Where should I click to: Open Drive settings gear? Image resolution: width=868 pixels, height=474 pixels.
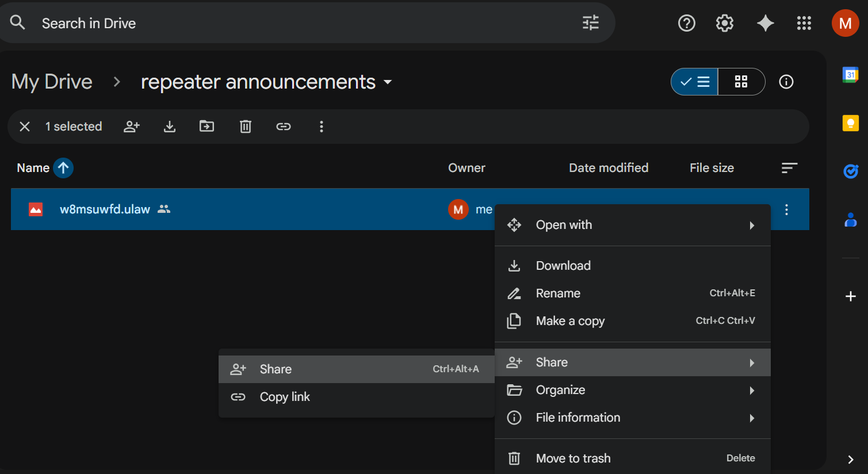tap(724, 23)
